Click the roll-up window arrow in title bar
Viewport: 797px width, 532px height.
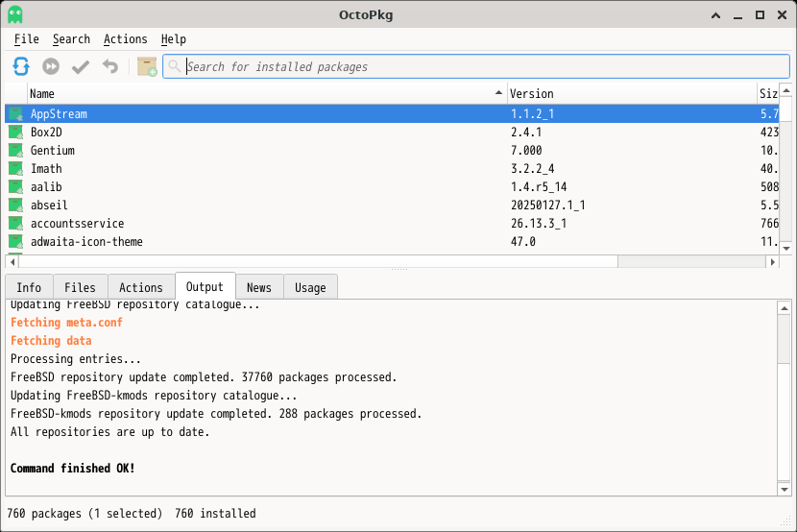[715, 15]
